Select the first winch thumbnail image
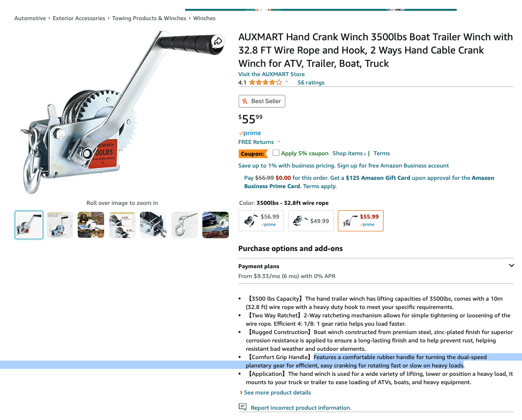This screenshot has height=420, width=522. tap(29, 225)
